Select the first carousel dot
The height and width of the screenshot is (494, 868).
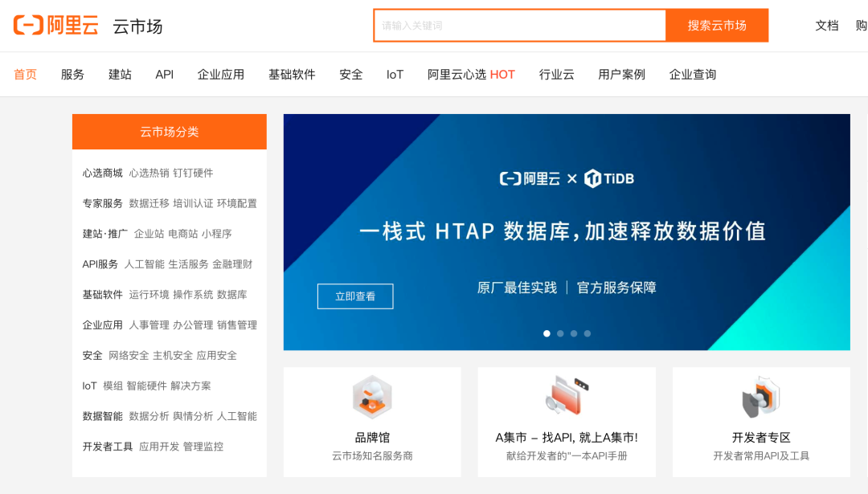[547, 333]
